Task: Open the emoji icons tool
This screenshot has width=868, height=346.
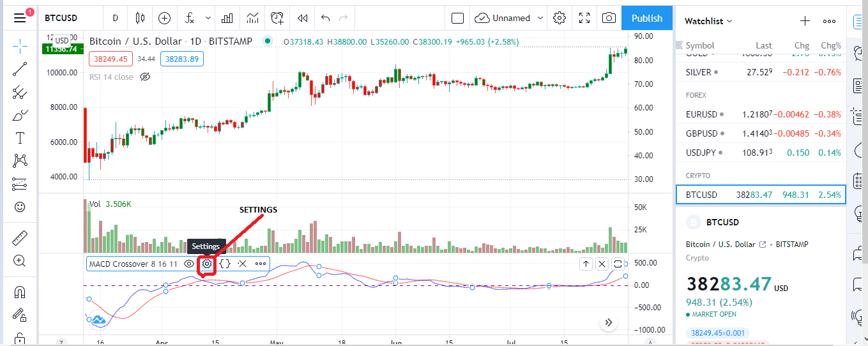Action: click(x=20, y=207)
